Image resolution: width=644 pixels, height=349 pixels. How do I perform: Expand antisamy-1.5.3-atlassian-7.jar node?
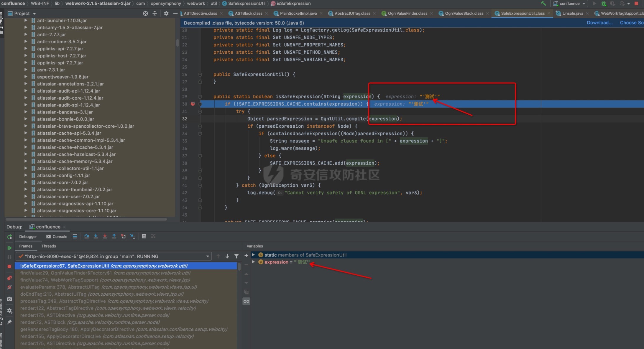[x=26, y=27]
